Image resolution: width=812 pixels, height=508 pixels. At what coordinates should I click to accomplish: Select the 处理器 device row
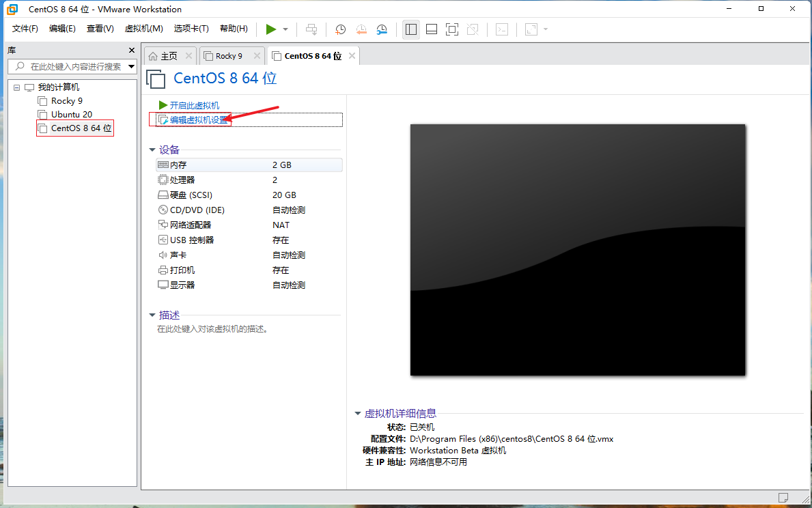(249, 180)
